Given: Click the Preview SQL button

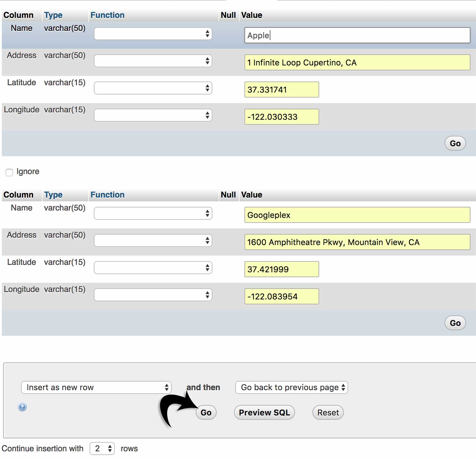Looking at the screenshot, I should [x=264, y=413].
